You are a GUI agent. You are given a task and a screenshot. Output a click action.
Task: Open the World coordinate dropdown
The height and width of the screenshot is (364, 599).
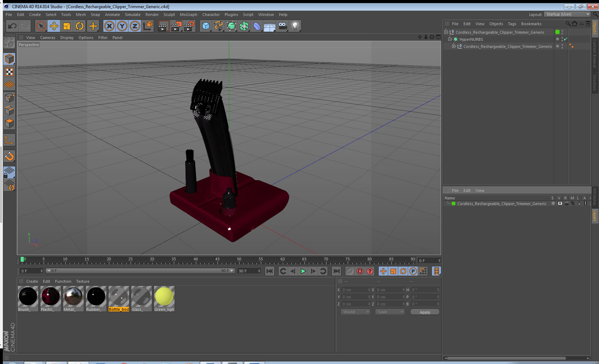pos(356,312)
